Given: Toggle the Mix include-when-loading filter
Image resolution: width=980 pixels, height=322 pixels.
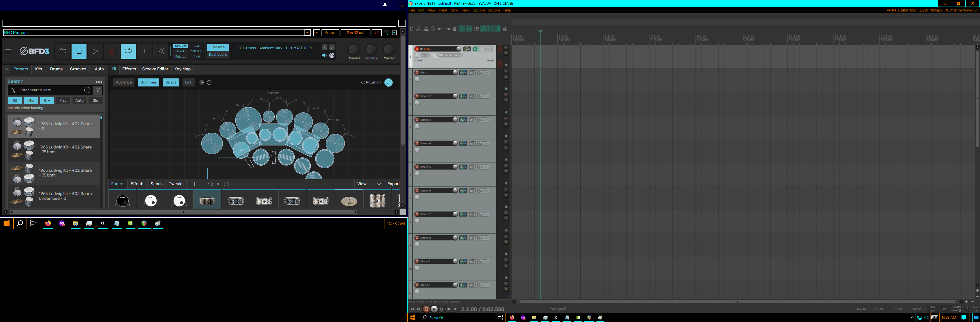Looking at the screenshot, I should click(31, 101).
